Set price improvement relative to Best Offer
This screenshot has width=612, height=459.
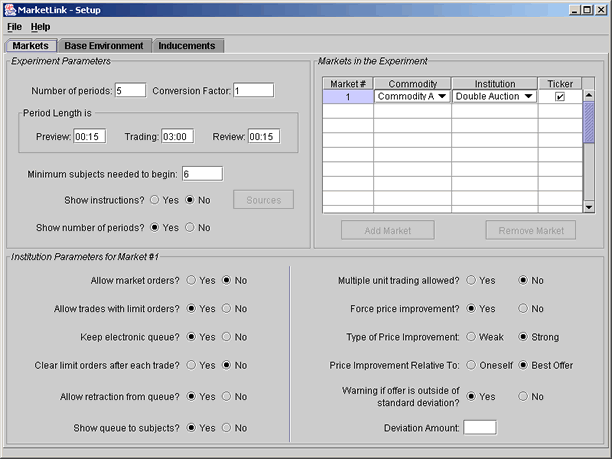pos(523,365)
